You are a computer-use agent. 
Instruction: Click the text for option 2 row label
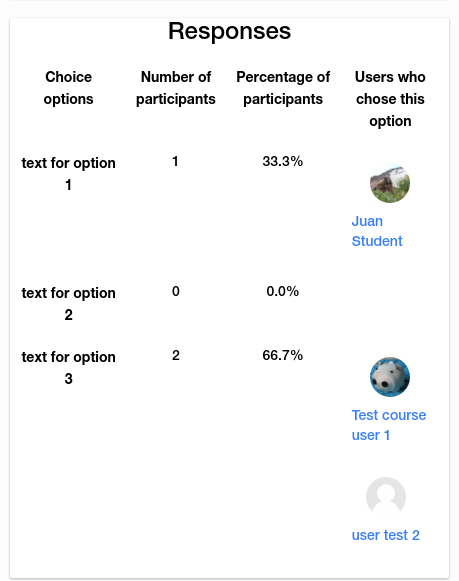tap(69, 304)
